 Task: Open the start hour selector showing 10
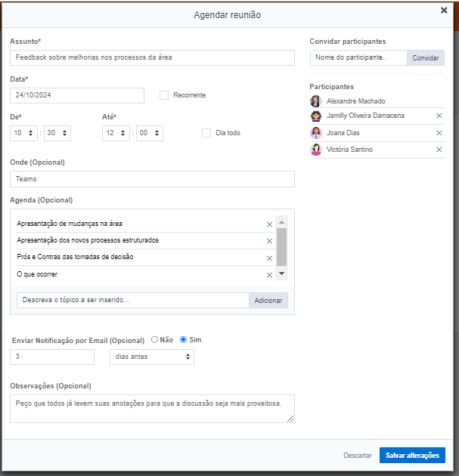point(24,133)
